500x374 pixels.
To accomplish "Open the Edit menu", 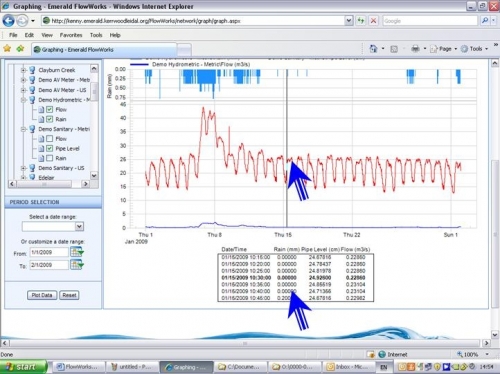I will (x=29, y=35).
